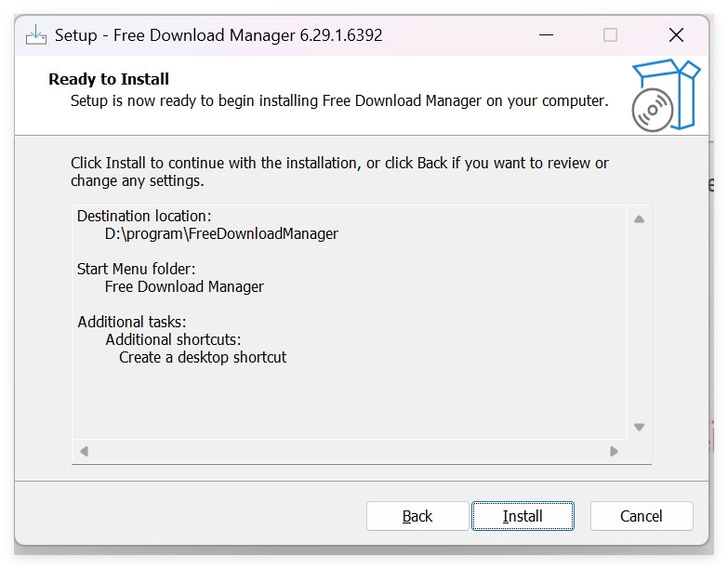This screenshot has height=569, width=728.
Task: Click the installer box and disc icon
Action: point(665,97)
